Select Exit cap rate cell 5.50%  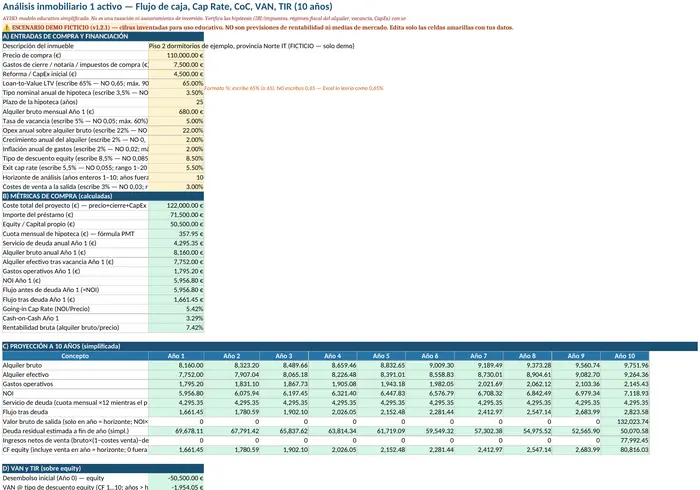(176, 168)
